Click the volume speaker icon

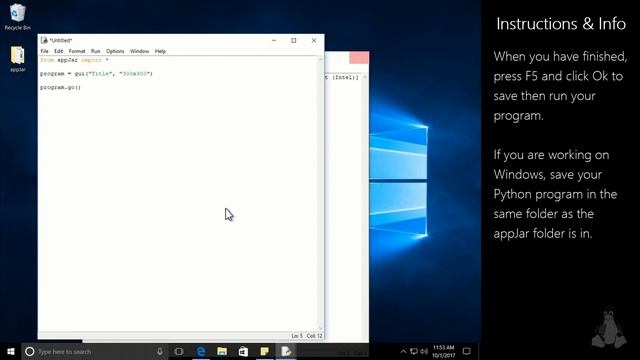424,351
